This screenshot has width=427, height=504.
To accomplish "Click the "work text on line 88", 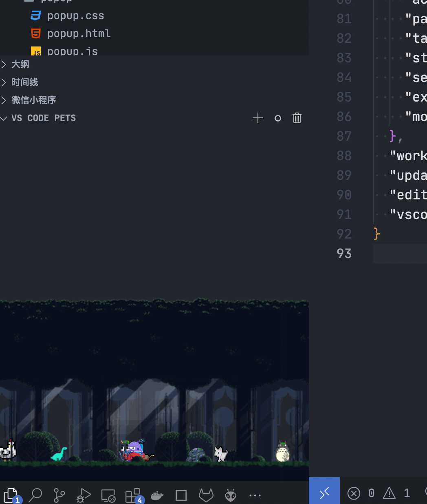I will [408, 156].
